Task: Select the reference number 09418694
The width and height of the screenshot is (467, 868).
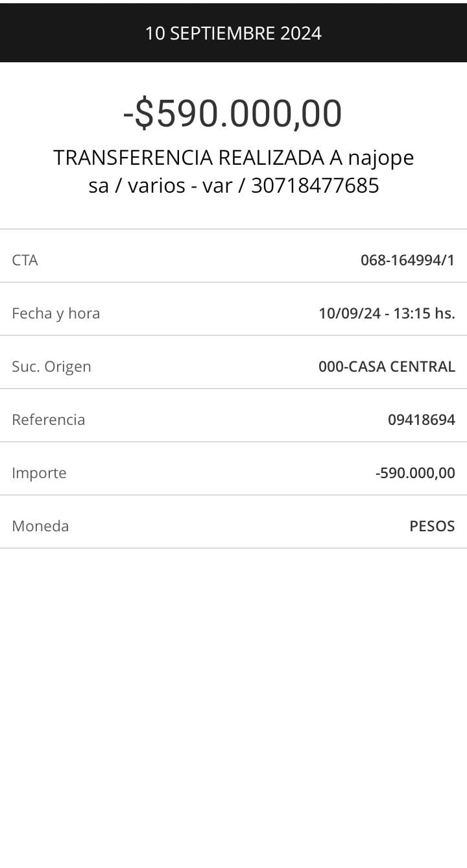Action: coord(421,420)
